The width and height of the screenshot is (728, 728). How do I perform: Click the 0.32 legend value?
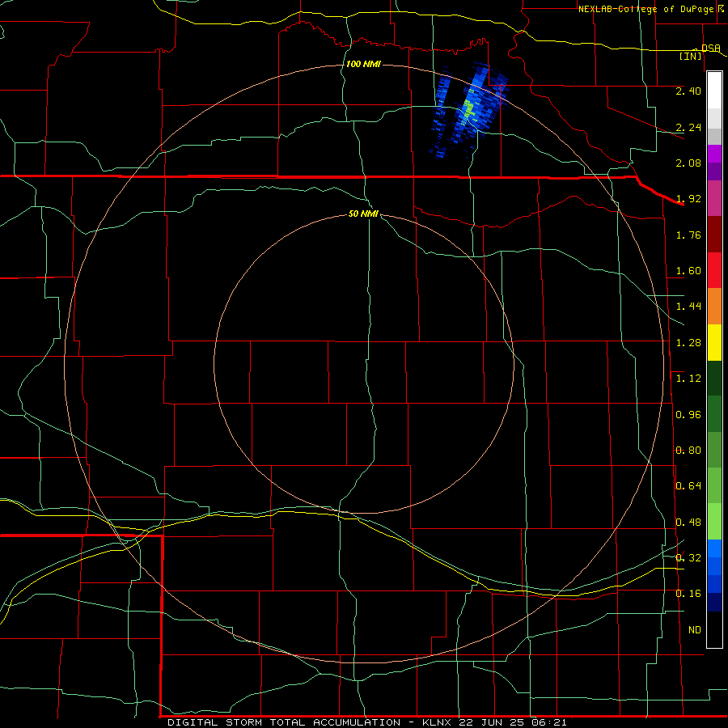[x=688, y=557]
